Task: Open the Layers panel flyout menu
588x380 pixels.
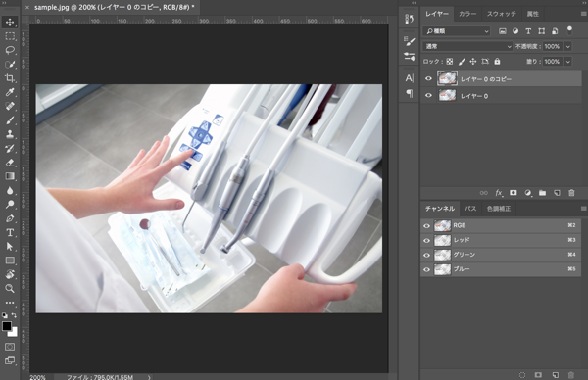Action: tap(583, 14)
